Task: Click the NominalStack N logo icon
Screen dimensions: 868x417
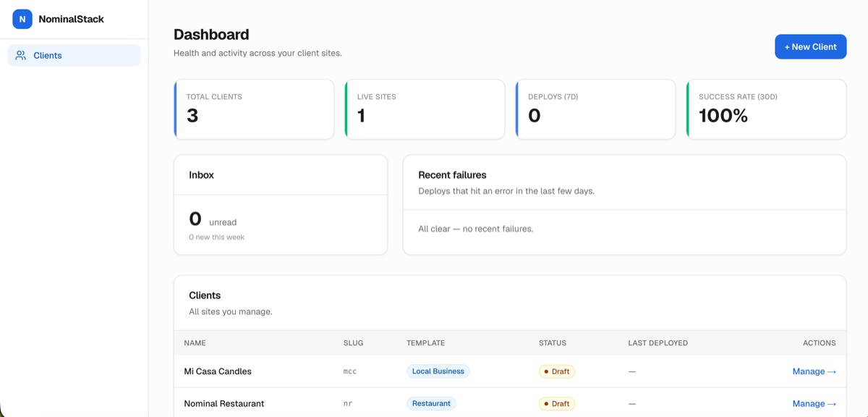Action: [22, 20]
